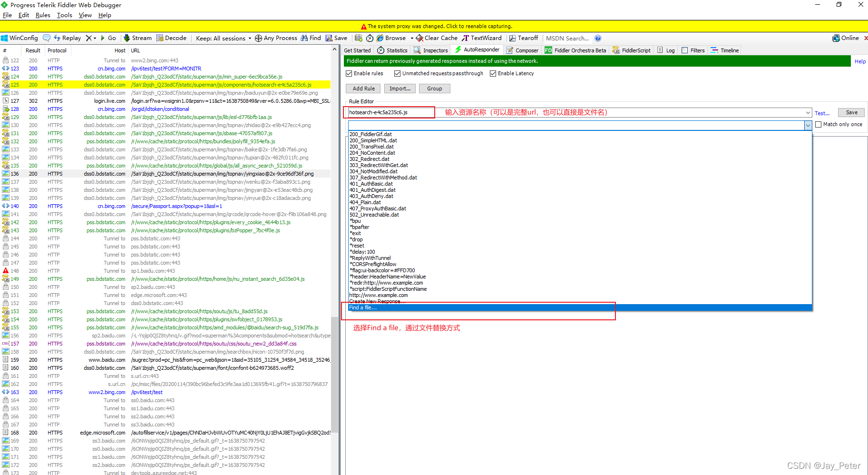Launch Browse in Internet Explorer

[391, 38]
